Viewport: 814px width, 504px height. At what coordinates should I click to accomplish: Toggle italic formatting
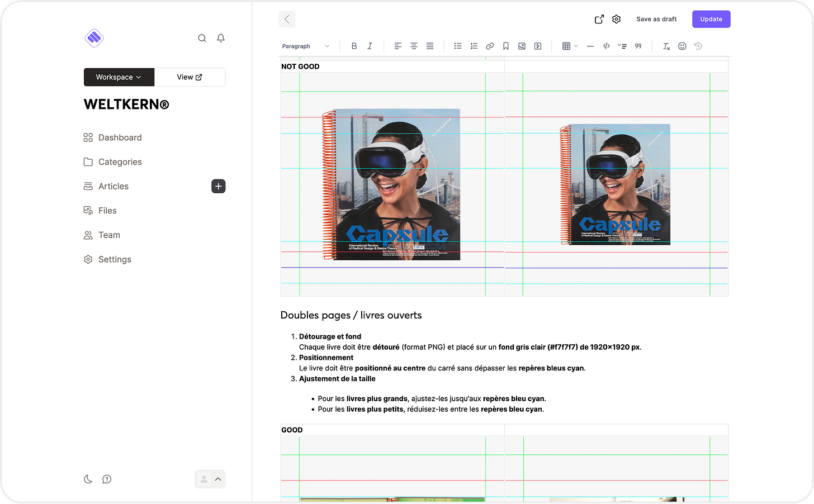[x=370, y=46]
